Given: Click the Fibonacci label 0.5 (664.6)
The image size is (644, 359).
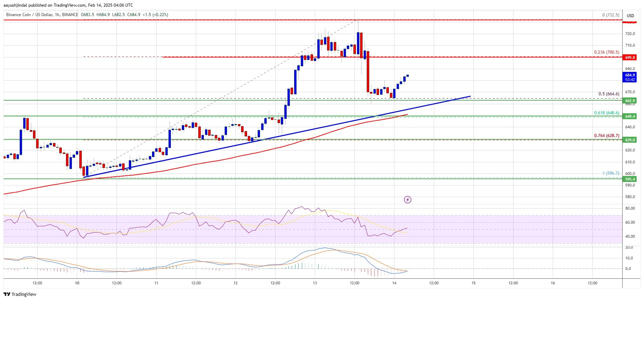Looking at the screenshot, I should tap(609, 94).
